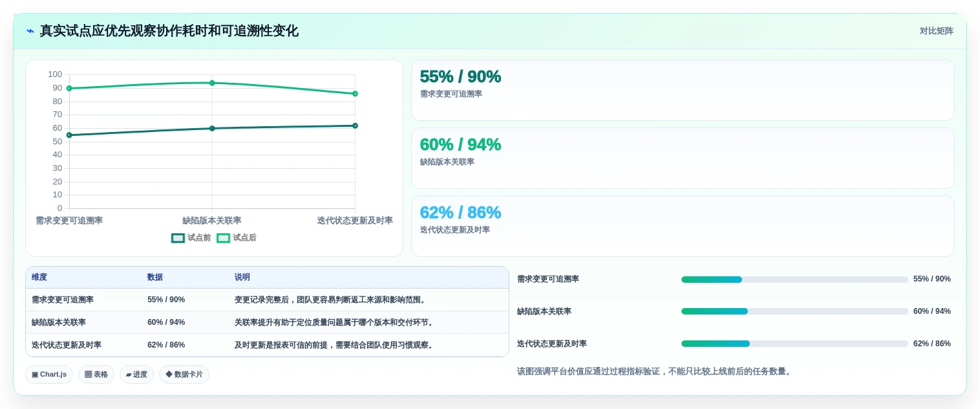Image resolution: width=980 pixels, height=409 pixels.
Task: Click progress row label 迭代状态更新及时率
Action: click(552, 344)
